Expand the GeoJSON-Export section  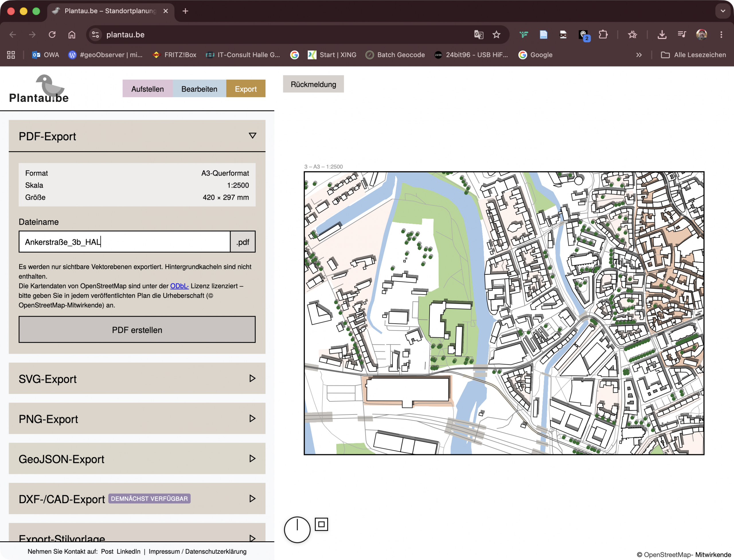click(x=137, y=458)
